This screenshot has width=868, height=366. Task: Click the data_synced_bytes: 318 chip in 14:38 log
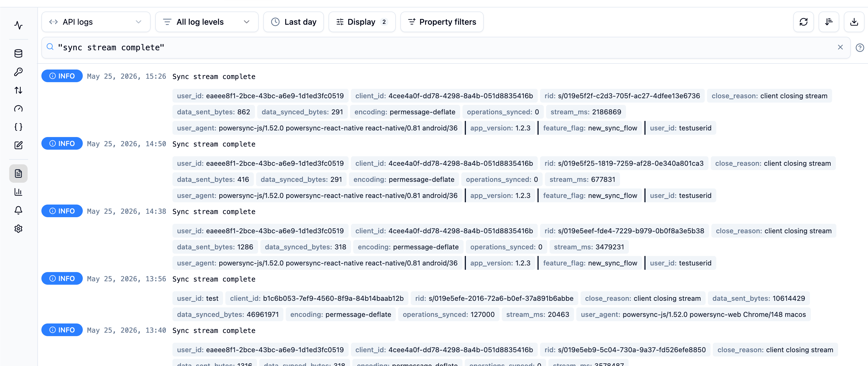click(305, 247)
